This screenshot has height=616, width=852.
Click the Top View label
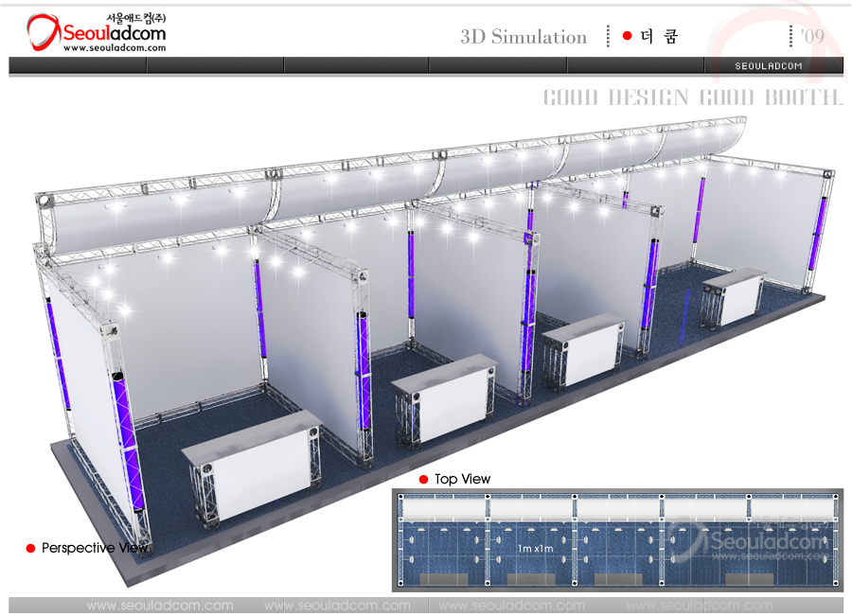click(x=463, y=480)
